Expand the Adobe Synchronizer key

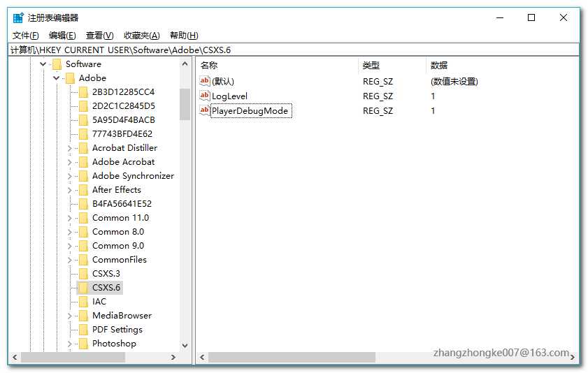[x=69, y=176]
